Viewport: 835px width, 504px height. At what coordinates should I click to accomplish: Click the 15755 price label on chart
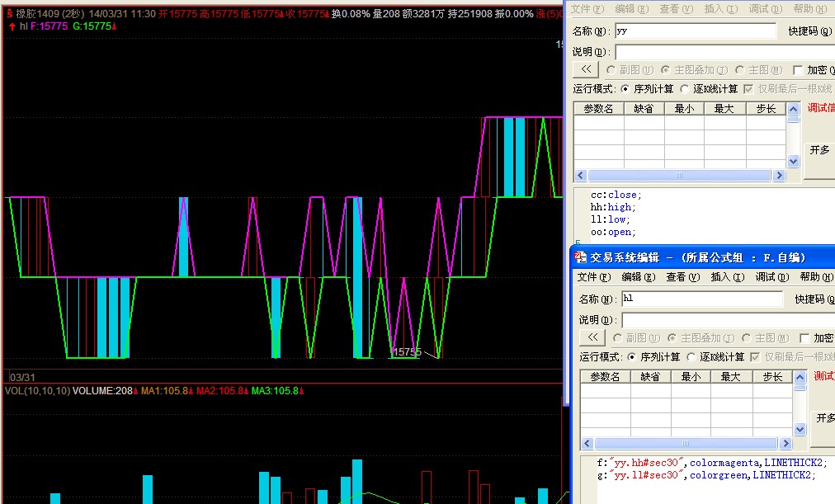pyautogui.click(x=407, y=351)
